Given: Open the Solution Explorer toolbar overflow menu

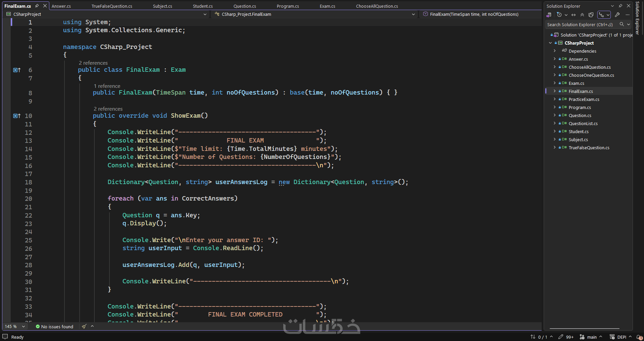Looking at the screenshot, I should (x=627, y=15).
